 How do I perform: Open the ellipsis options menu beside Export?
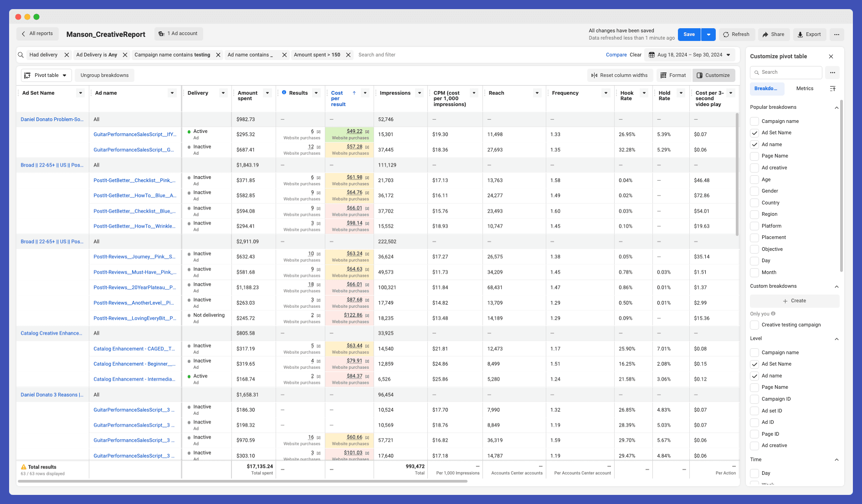(x=836, y=34)
